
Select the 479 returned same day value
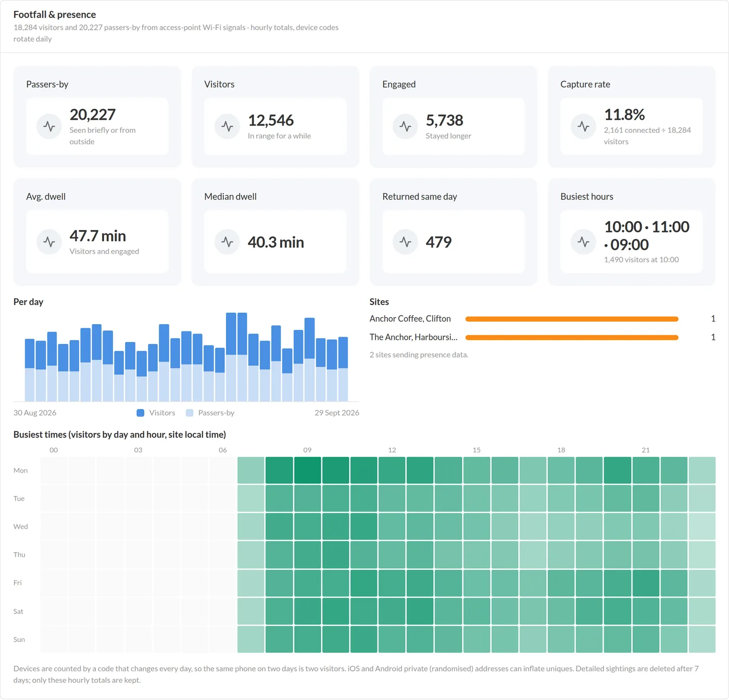[x=439, y=242]
